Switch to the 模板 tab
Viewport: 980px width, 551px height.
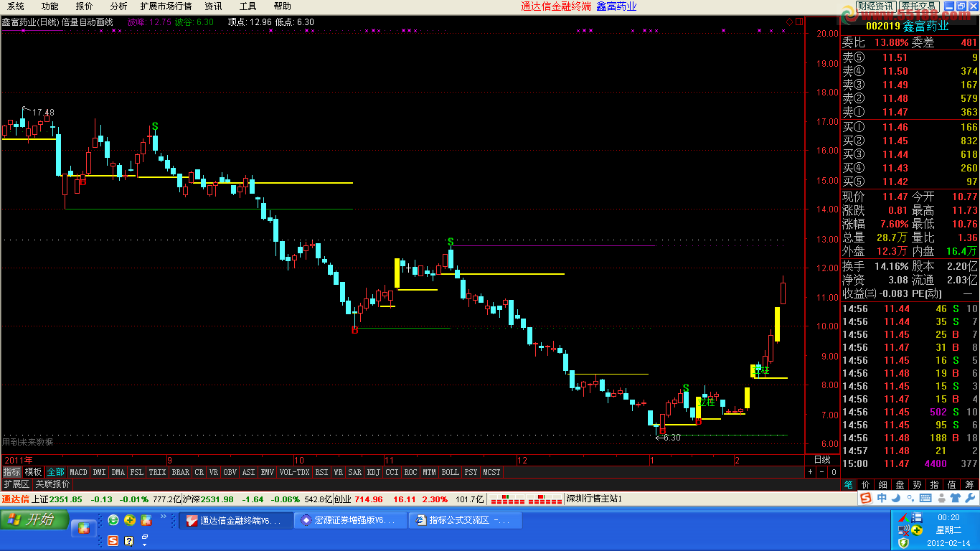pos(33,472)
